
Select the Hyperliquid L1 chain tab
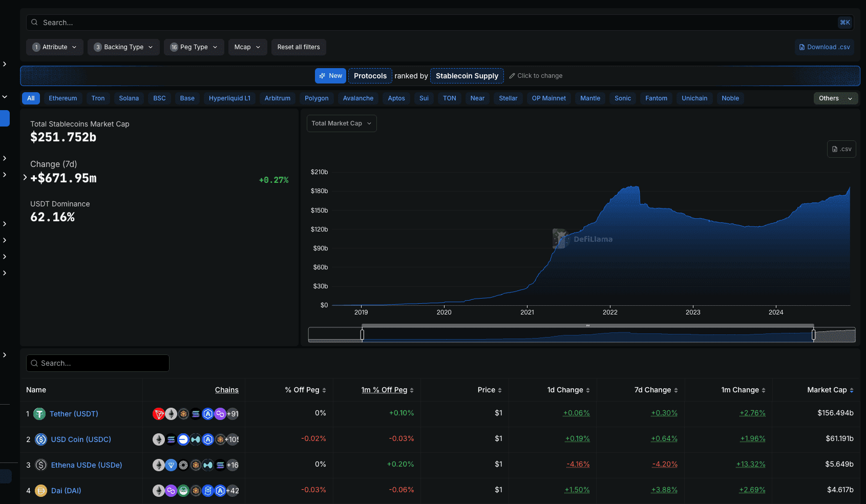pyautogui.click(x=229, y=98)
